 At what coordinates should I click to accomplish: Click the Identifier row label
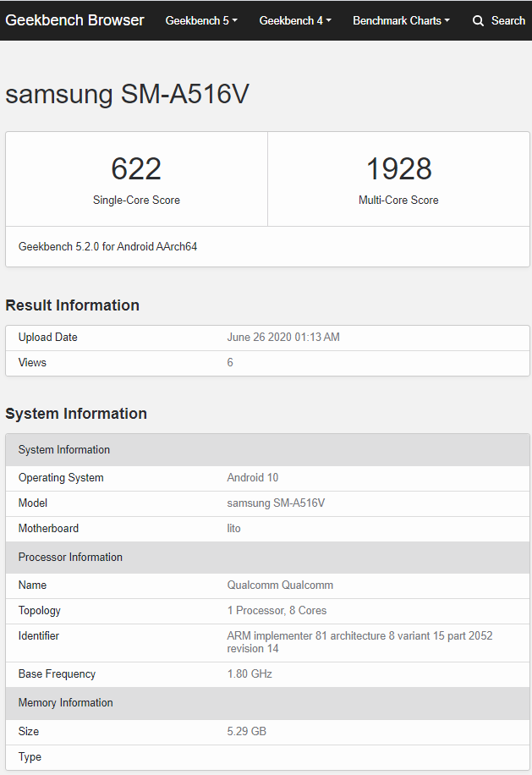39,636
